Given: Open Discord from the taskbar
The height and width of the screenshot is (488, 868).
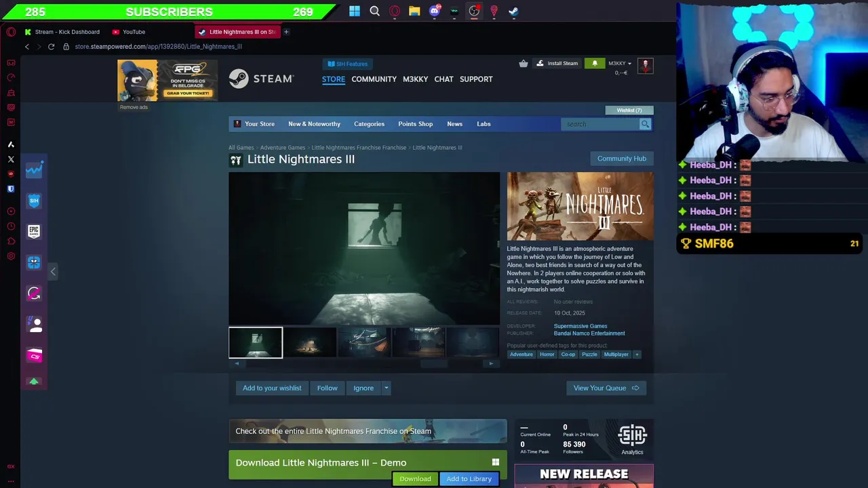Looking at the screenshot, I should [435, 11].
